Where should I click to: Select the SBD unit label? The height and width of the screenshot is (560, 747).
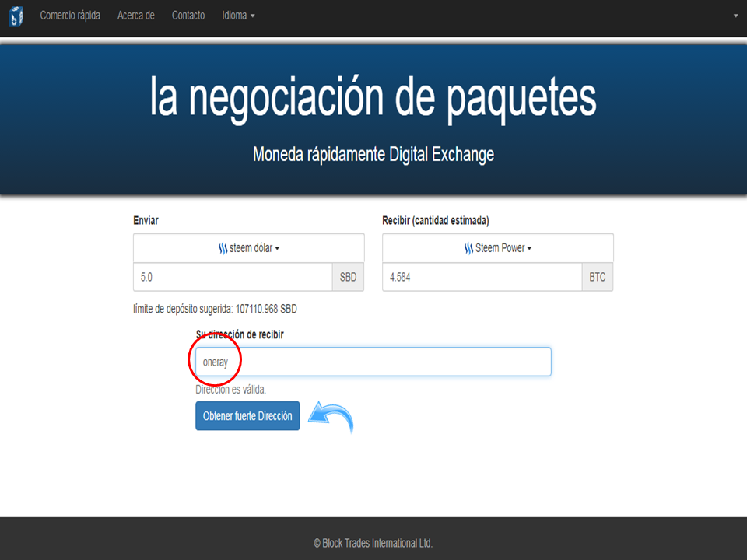[349, 277]
